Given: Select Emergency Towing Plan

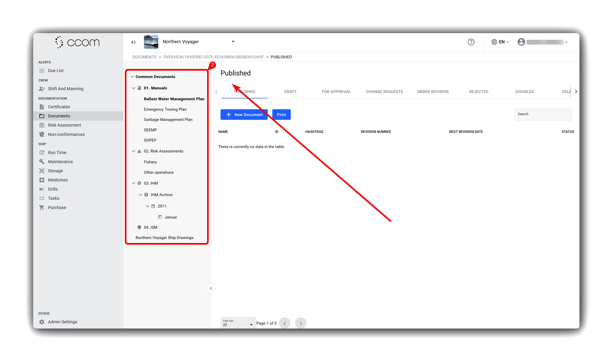Looking at the screenshot, I should tap(165, 109).
